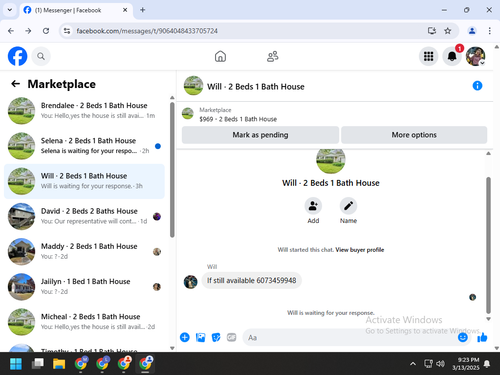Select the Messenger | Facebook tab

(76, 11)
